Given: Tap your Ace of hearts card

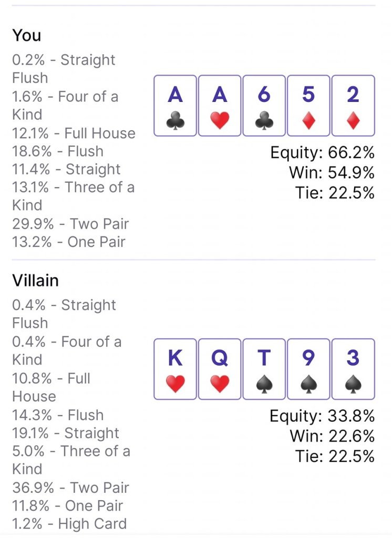Looking at the screenshot, I should pyautogui.click(x=220, y=106).
